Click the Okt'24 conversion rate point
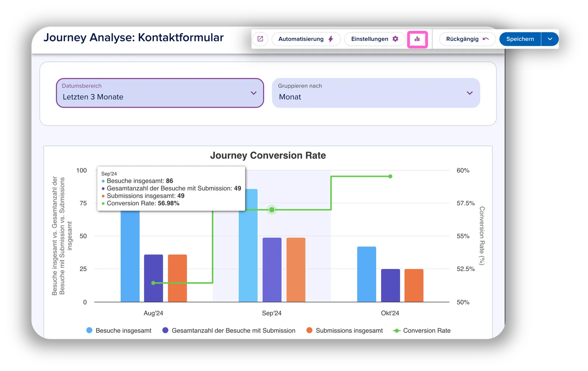The width and height of the screenshot is (588, 371). tap(390, 176)
